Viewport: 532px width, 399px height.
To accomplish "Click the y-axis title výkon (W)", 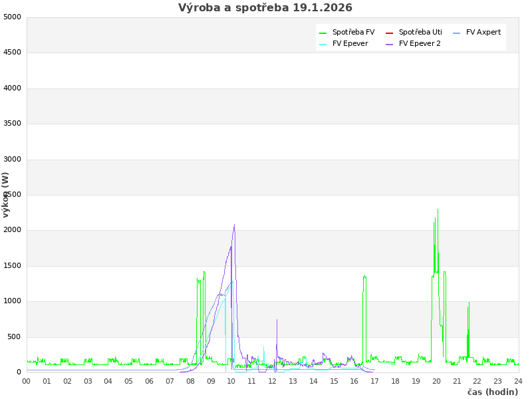I will [6, 194].
